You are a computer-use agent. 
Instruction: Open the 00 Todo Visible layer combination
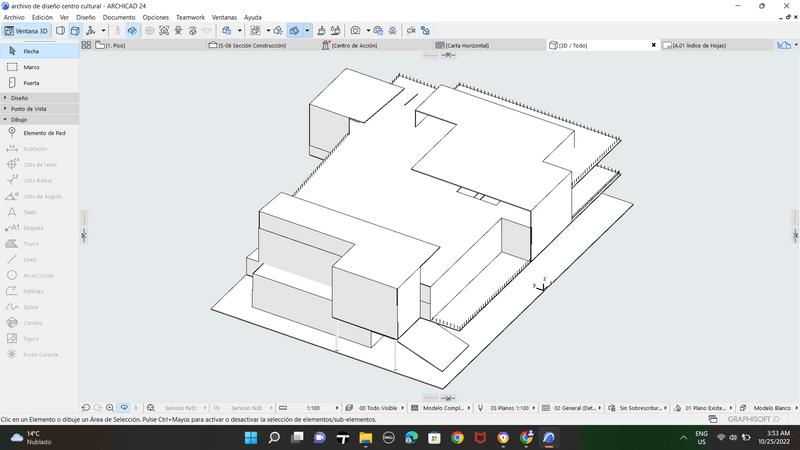pos(377,408)
